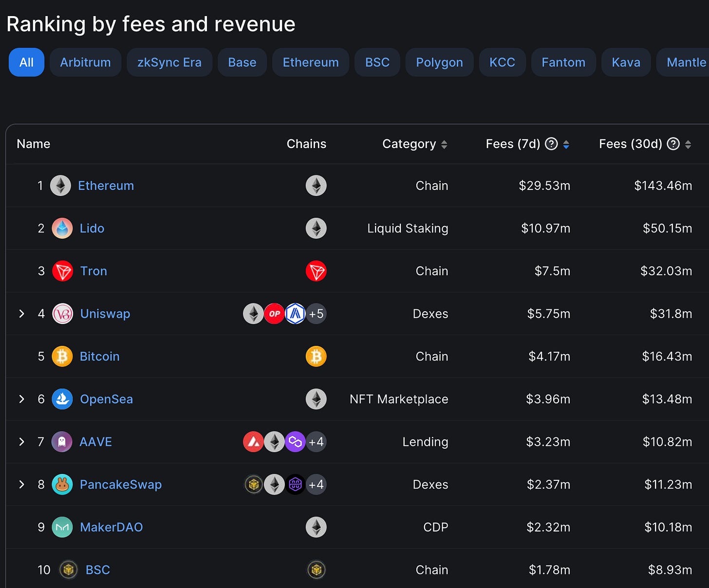Image resolution: width=709 pixels, height=588 pixels.
Task: Filter by the zkSync Era tab
Action: point(169,62)
